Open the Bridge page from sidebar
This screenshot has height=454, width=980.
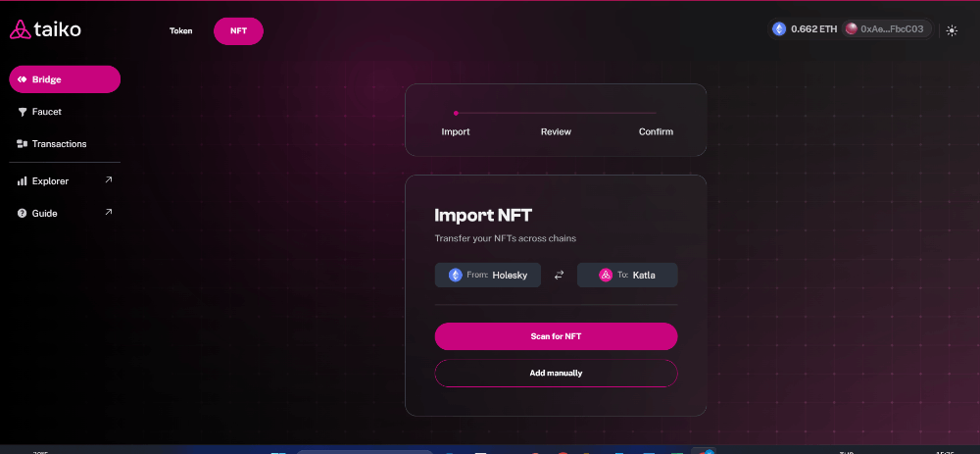tap(65, 79)
